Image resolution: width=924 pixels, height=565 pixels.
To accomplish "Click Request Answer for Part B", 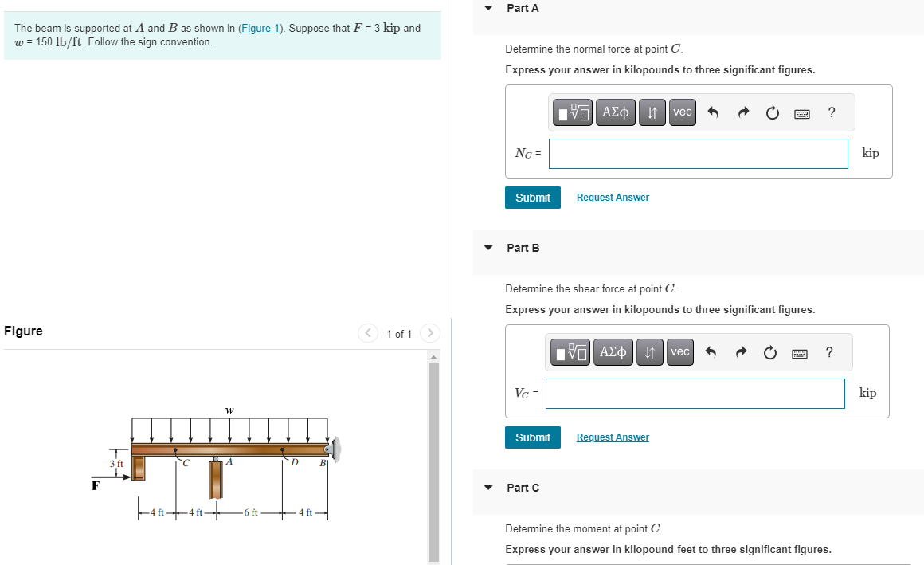I will (x=612, y=437).
